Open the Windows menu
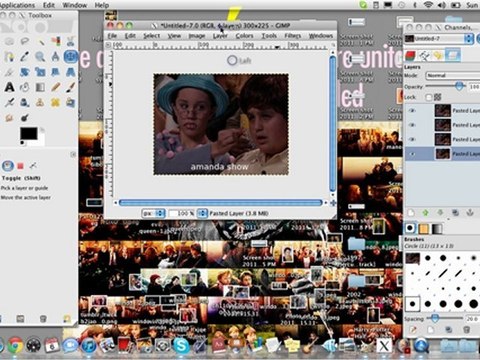 (x=321, y=36)
